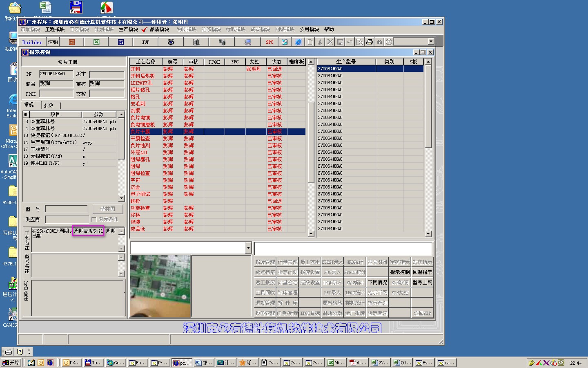
Task: Click the 型号上网 button
Action: coord(422,283)
